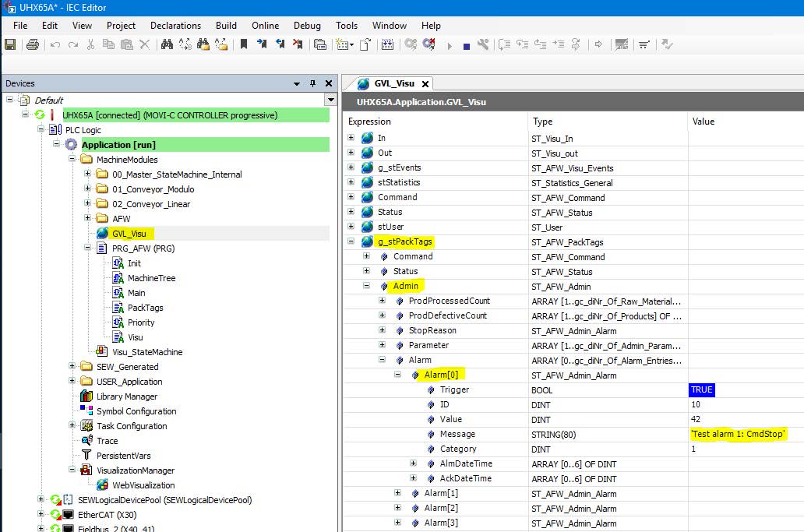
Task: Toggle bookmark with the black bookmark icon
Action: pyautogui.click(x=244, y=45)
